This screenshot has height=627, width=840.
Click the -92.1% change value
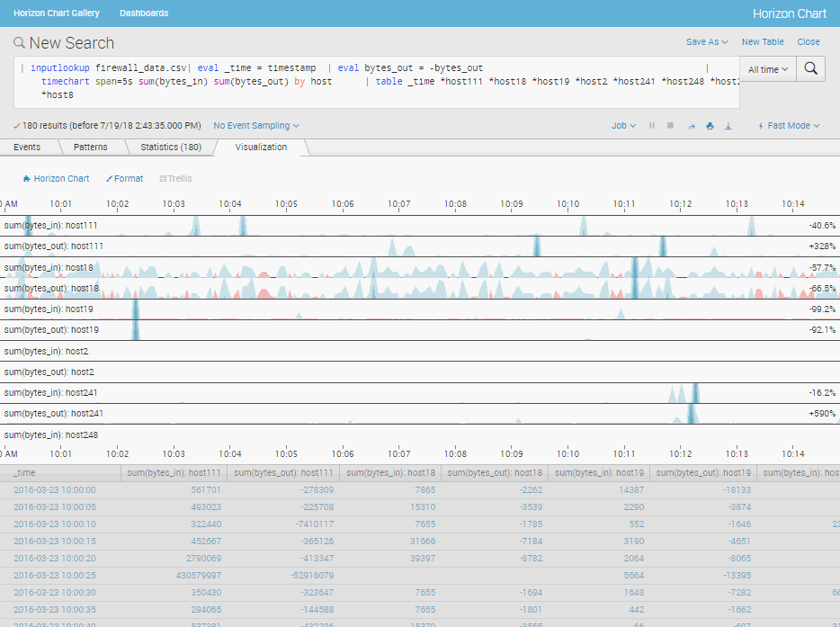click(822, 329)
